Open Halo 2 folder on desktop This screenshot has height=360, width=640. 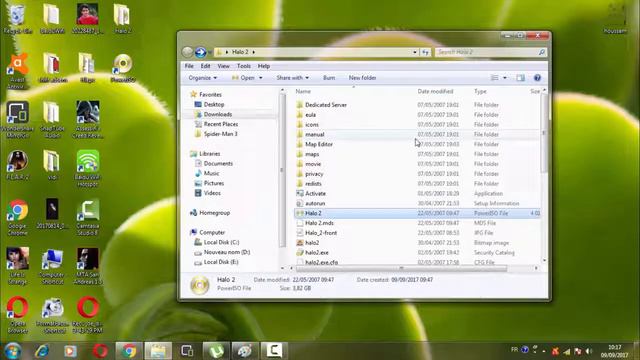pos(122,18)
